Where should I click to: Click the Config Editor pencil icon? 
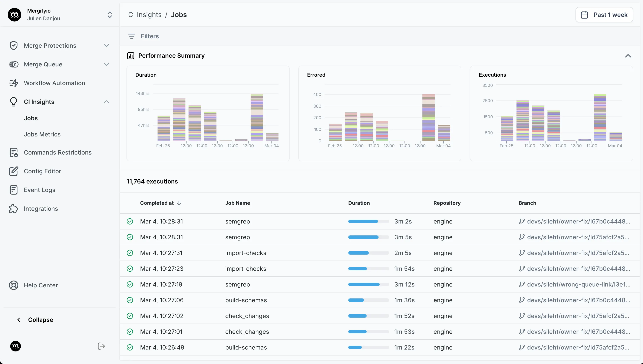point(13,171)
